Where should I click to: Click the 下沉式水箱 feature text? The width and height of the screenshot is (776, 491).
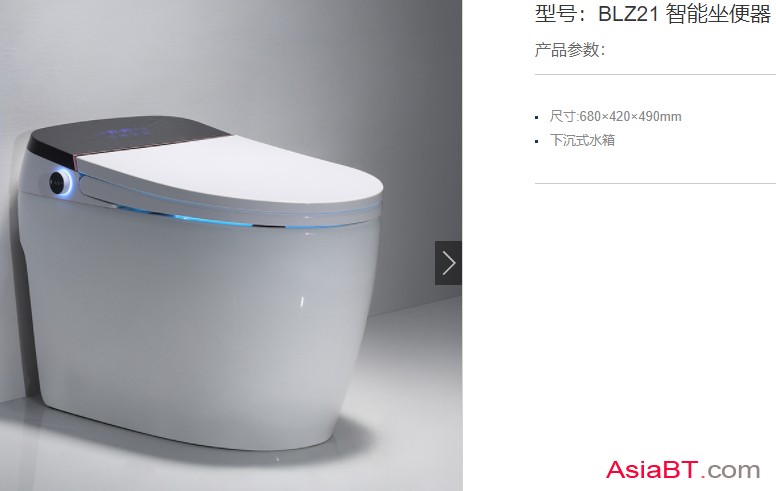[582, 141]
